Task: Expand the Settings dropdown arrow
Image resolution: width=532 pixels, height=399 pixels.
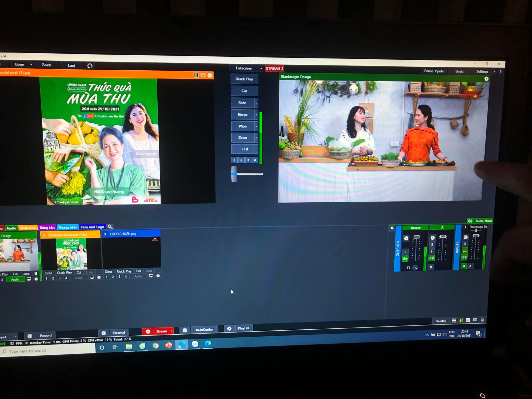Action: click(494, 72)
